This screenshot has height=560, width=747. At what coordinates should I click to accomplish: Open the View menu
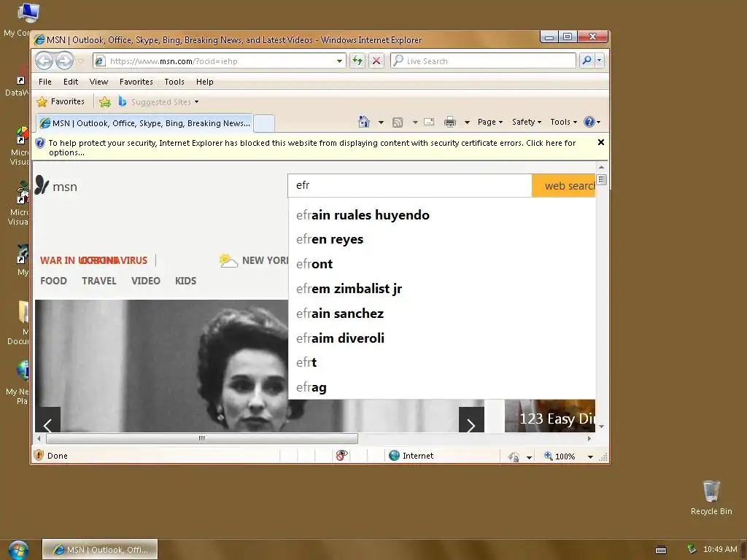[98, 82]
